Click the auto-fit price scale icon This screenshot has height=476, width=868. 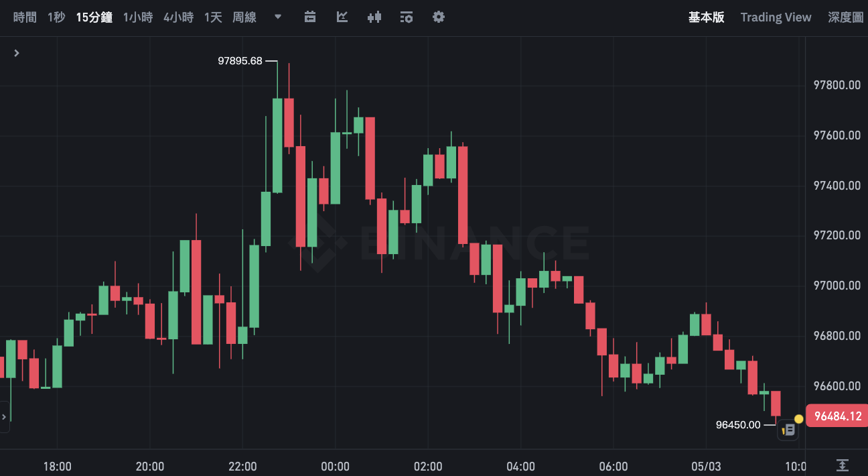click(x=843, y=465)
